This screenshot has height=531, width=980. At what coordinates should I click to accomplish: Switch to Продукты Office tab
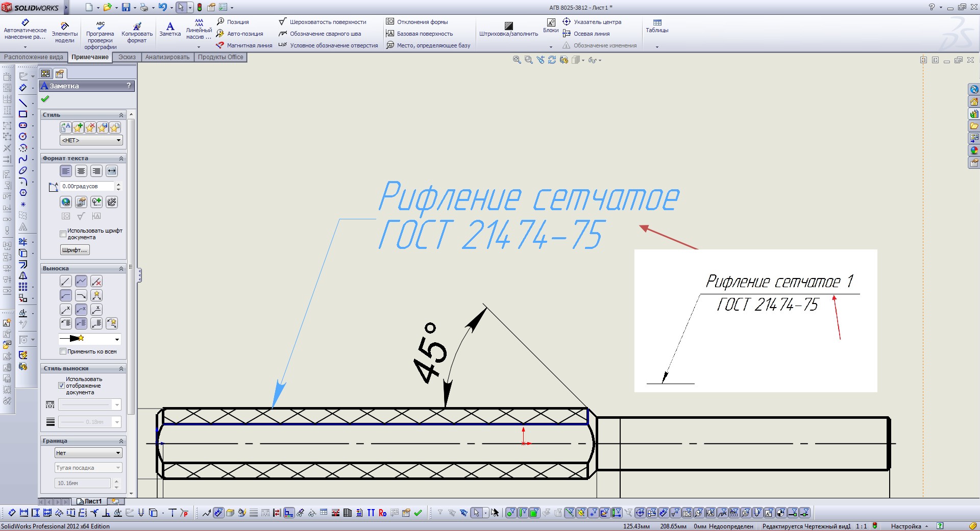click(x=220, y=57)
